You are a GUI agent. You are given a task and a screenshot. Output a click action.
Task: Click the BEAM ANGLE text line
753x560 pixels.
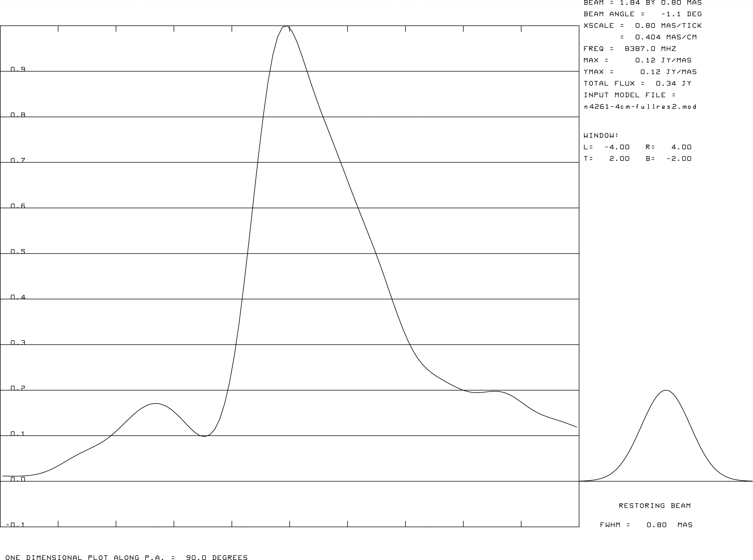click(642, 14)
